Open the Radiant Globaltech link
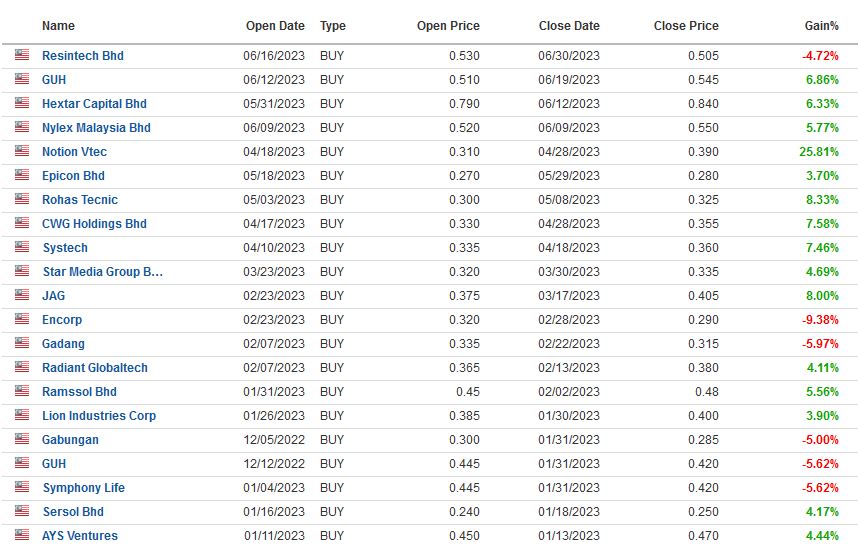 point(95,368)
